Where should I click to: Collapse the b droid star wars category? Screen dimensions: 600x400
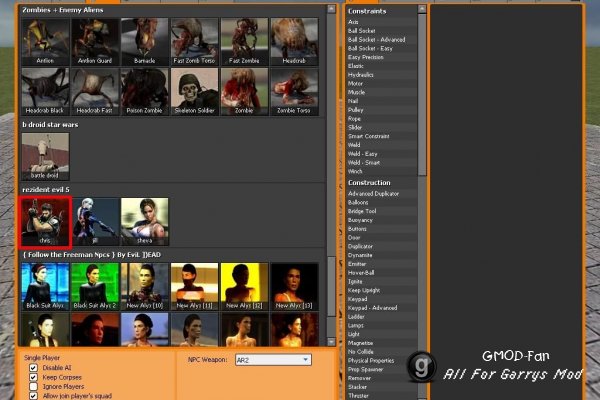click(x=50, y=125)
